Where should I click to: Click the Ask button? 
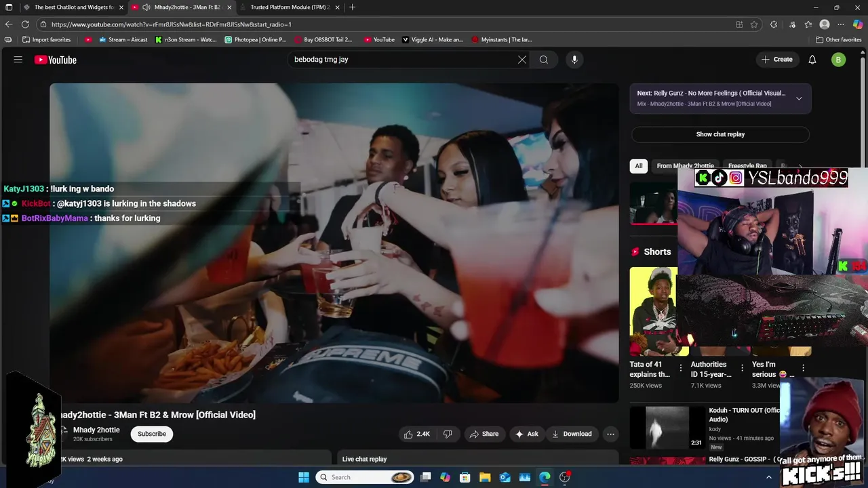click(x=527, y=434)
